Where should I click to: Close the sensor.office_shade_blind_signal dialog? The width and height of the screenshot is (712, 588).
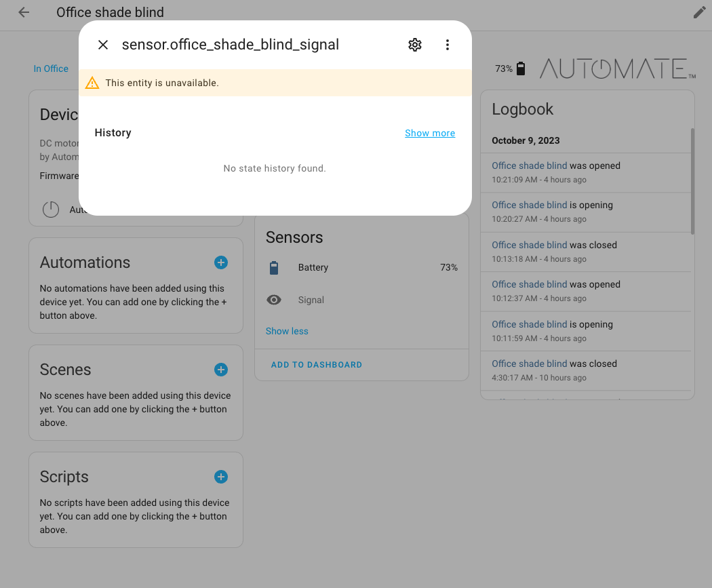[x=102, y=45]
